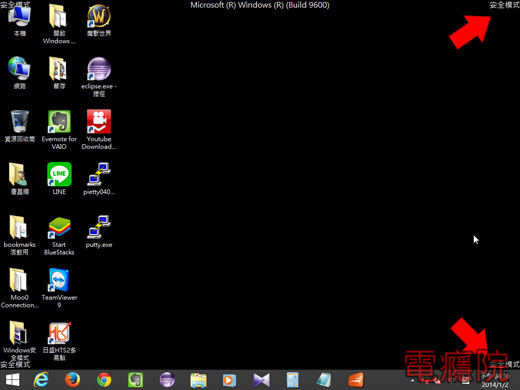Launch the Start BlueStacks shortcut
Viewport: 520px width, 390px height.
[59, 235]
